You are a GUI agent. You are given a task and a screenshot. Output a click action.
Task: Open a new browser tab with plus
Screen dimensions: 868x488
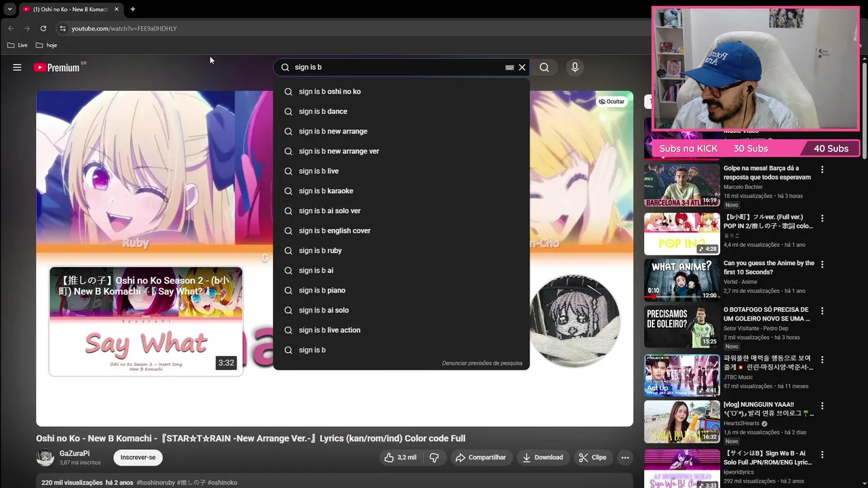click(x=133, y=9)
